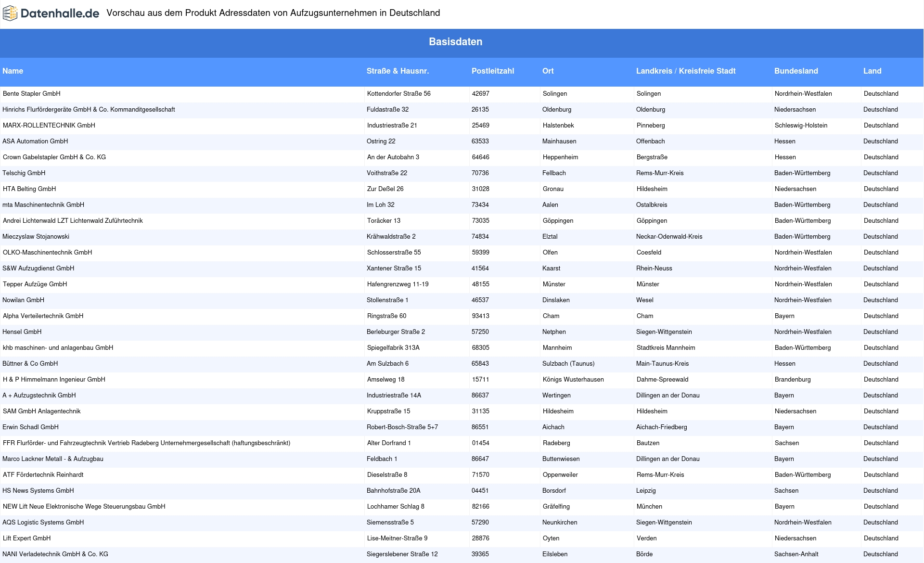Click the Straße & Hausnr. column header
This screenshot has height=563, width=924.
click(398, 71)
